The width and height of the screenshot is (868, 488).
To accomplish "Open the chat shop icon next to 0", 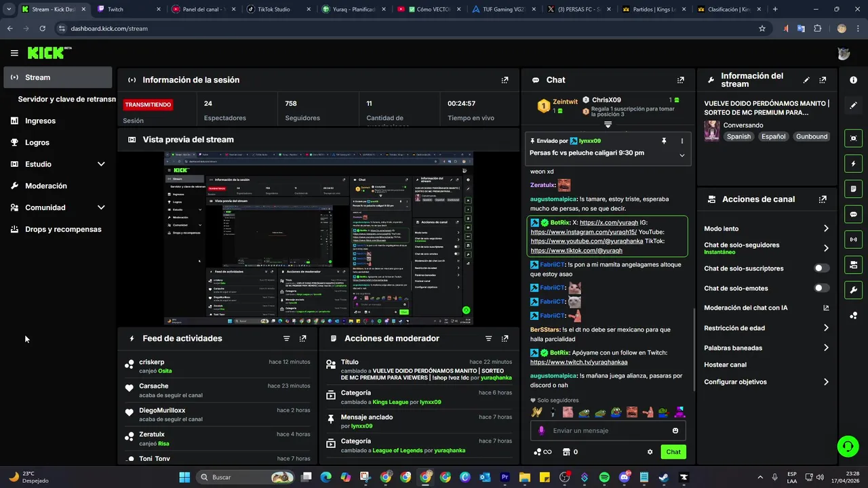I will tap(566, 452).
